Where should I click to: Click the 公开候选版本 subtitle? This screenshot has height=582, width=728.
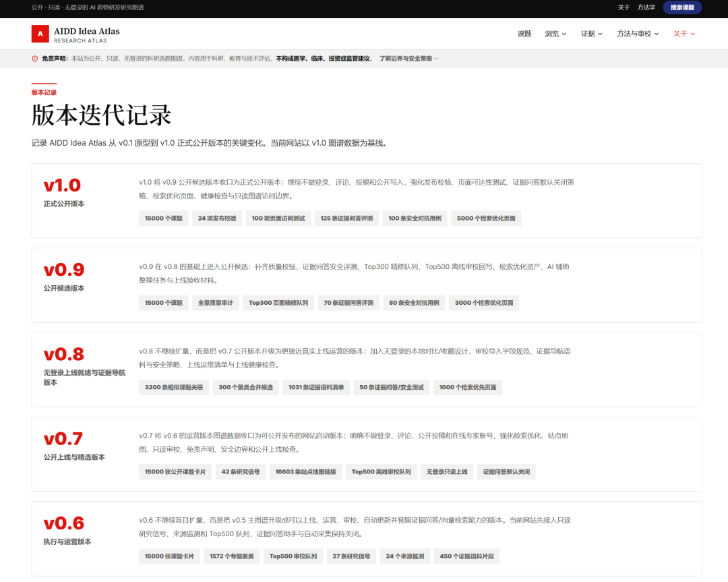[64, 289]
